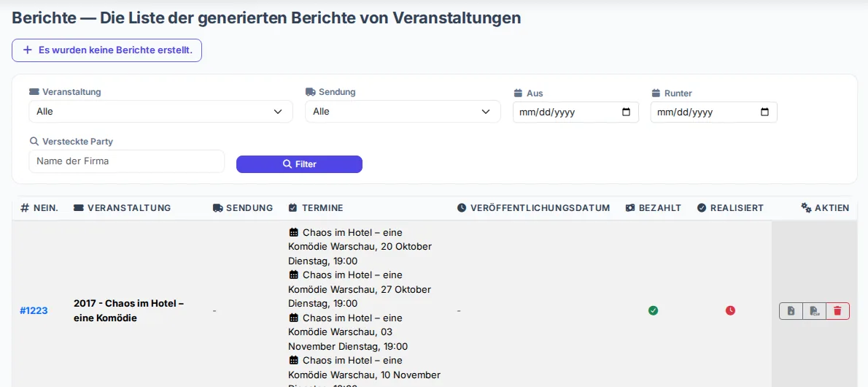Click the calendar icon of the 10 November date entry

tap(294, 361)
